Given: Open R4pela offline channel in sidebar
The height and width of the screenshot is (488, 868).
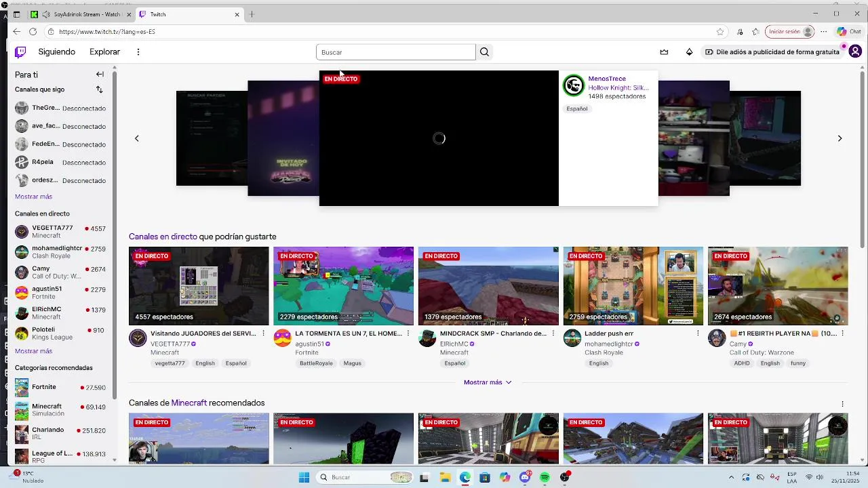Looking at the screenshot, I should coord(60,163).
